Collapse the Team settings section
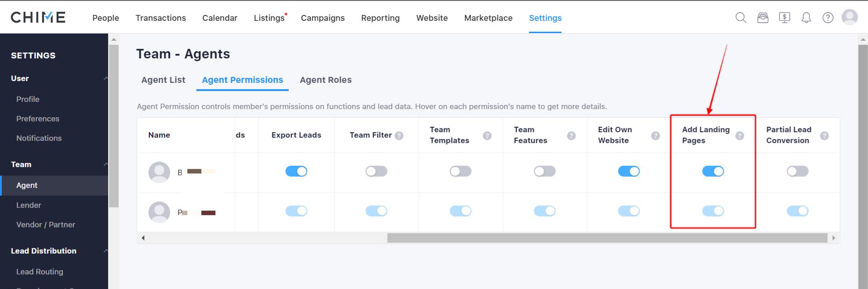Screen dimensions: 868x289 pos(105,164)
